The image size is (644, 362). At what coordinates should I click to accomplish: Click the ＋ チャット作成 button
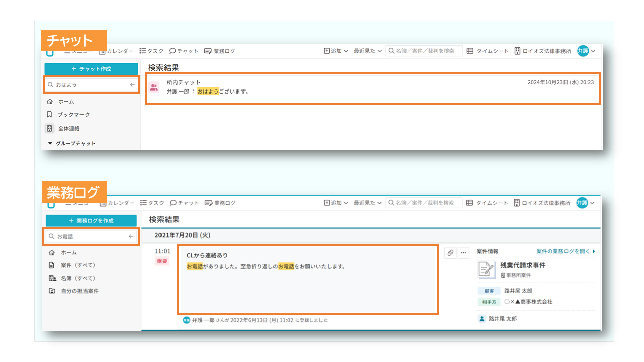click(x=91, y=69)
